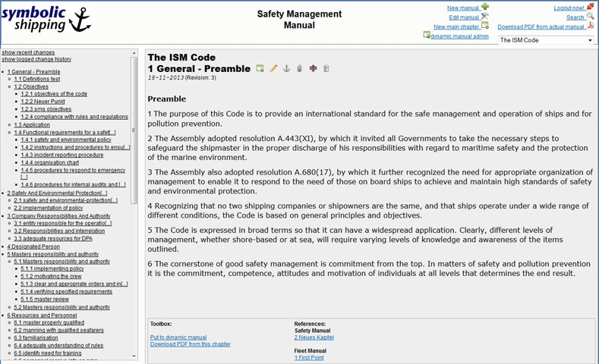The width and height of the screenshot is (599, 364).
Task: Open 5 Masters responsibility and authority
Action: tap(52, 254)
